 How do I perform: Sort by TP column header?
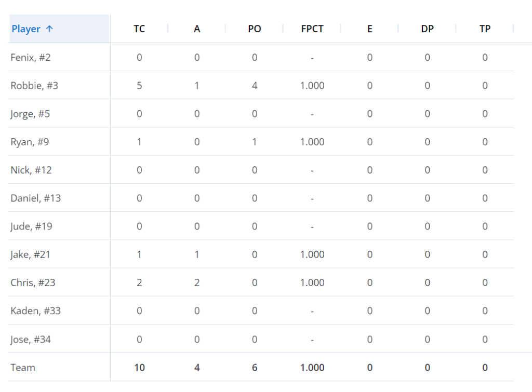(485, 29)
